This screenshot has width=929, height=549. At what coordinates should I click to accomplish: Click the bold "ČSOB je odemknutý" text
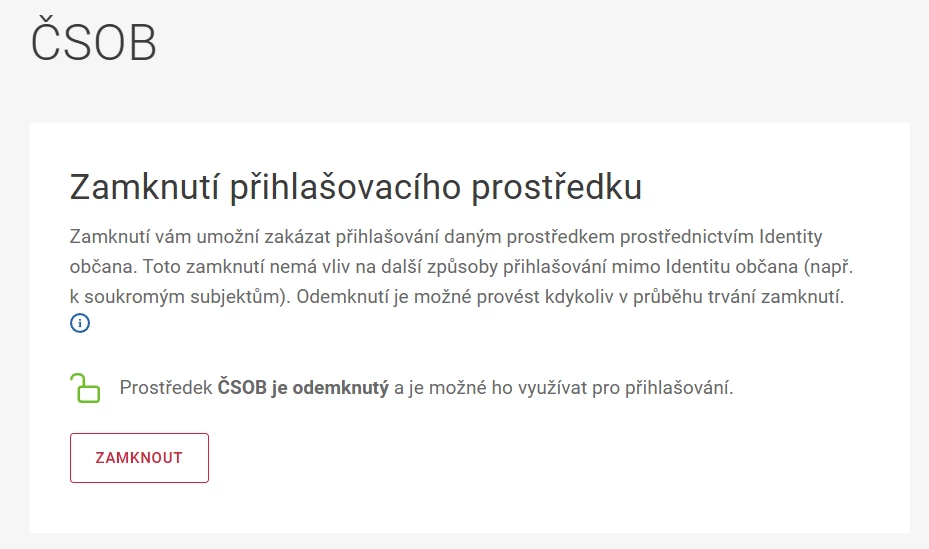pos(303,388)
